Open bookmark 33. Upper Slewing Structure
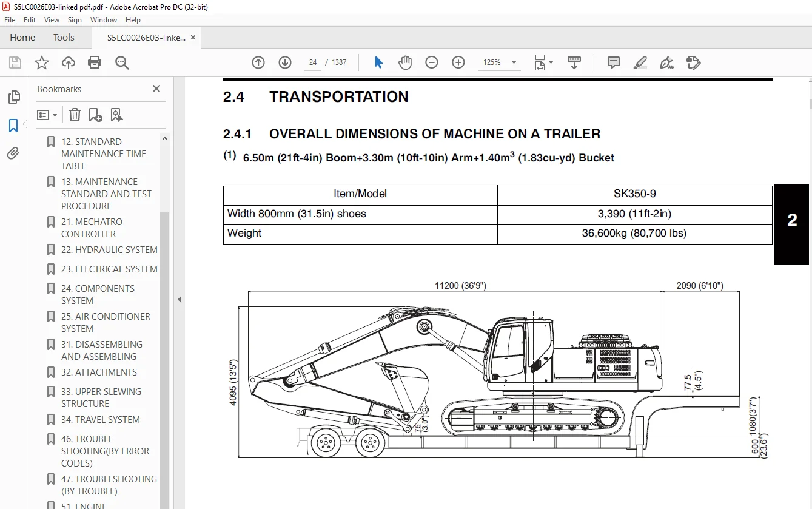The image size is (812, 509). pyautogui.click(x=101, y=397)
